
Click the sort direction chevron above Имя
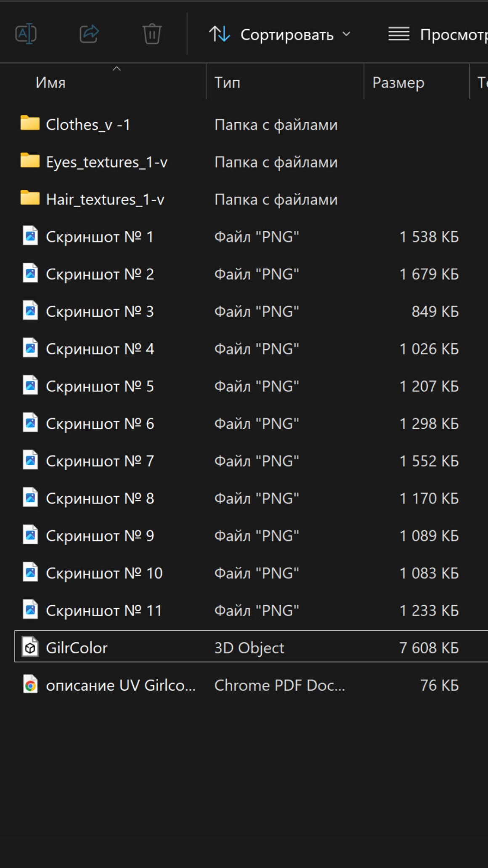coord(117,68)
